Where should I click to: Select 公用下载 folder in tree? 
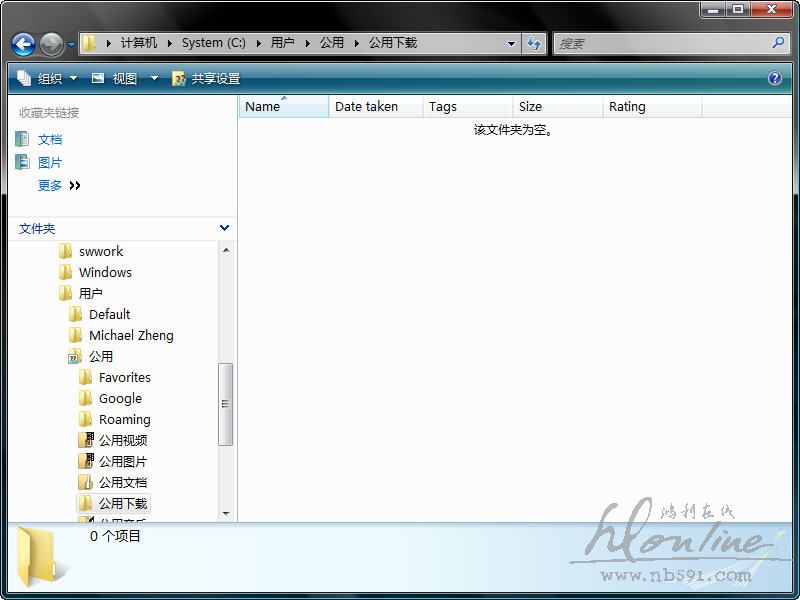(123, 504)
